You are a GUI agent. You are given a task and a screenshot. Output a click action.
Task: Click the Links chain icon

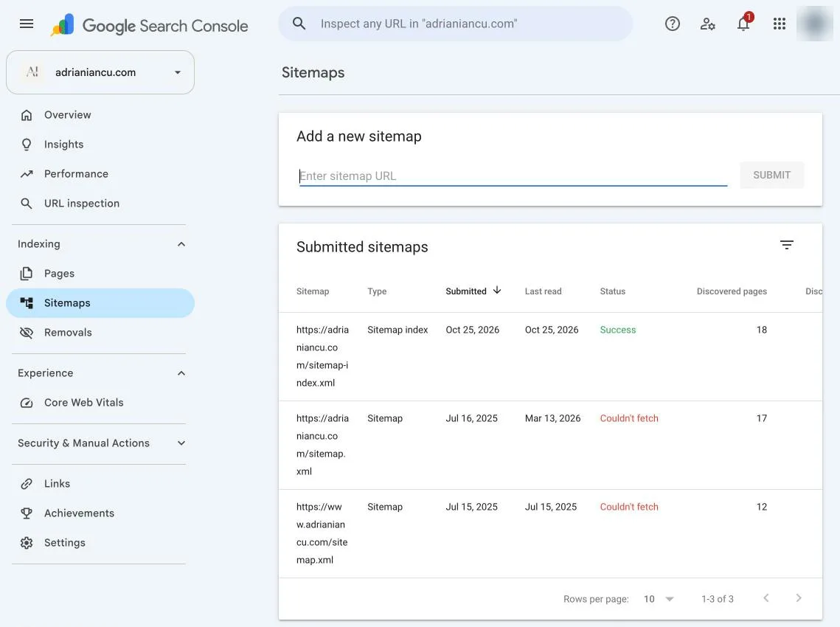click(x=27, y=483)
